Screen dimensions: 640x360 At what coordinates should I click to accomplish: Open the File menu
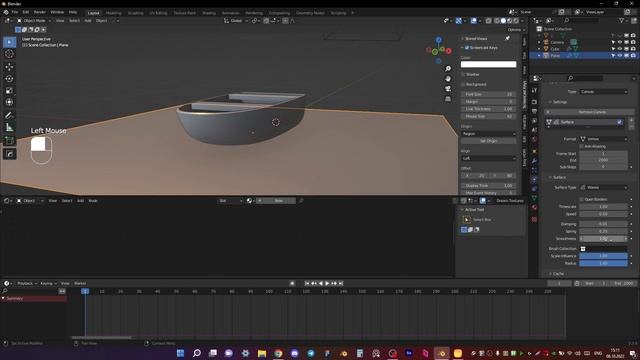coord(15,12)
